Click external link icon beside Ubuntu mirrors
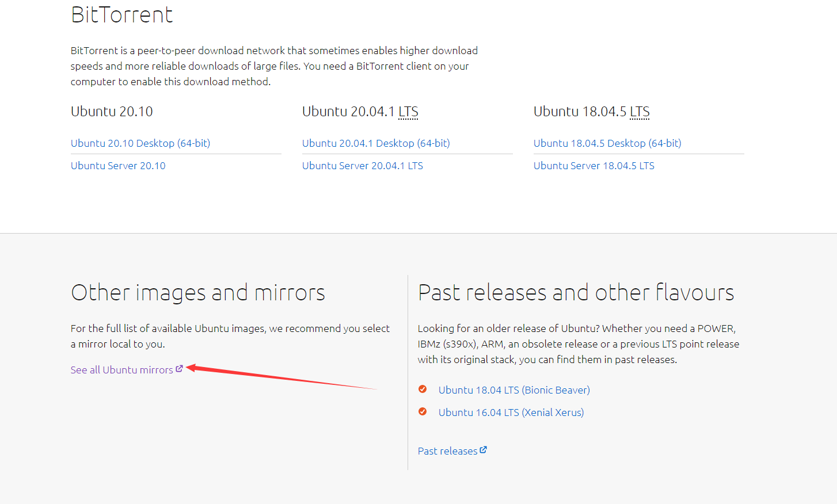The width and height of the screenshot is (837, 504). coord(179,369)
